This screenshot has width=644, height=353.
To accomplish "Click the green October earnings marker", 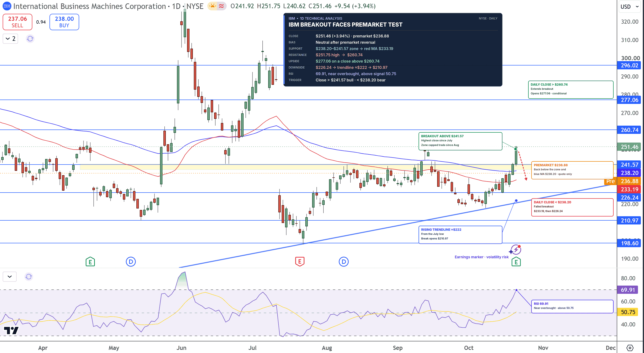I will [516, 262].
